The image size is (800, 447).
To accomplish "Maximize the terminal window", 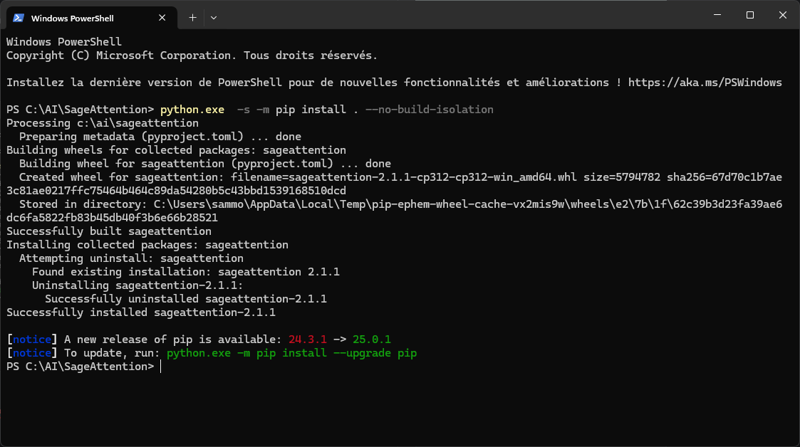I will pos(750,15).
